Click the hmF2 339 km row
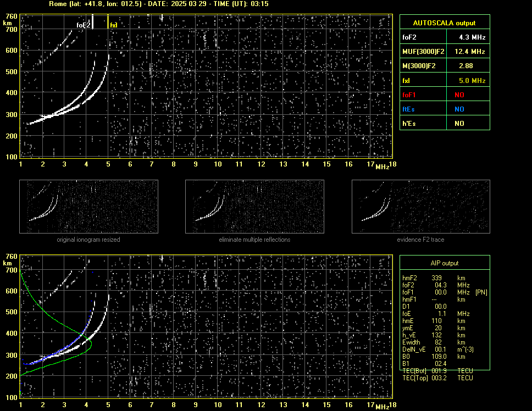 point(434,277)
